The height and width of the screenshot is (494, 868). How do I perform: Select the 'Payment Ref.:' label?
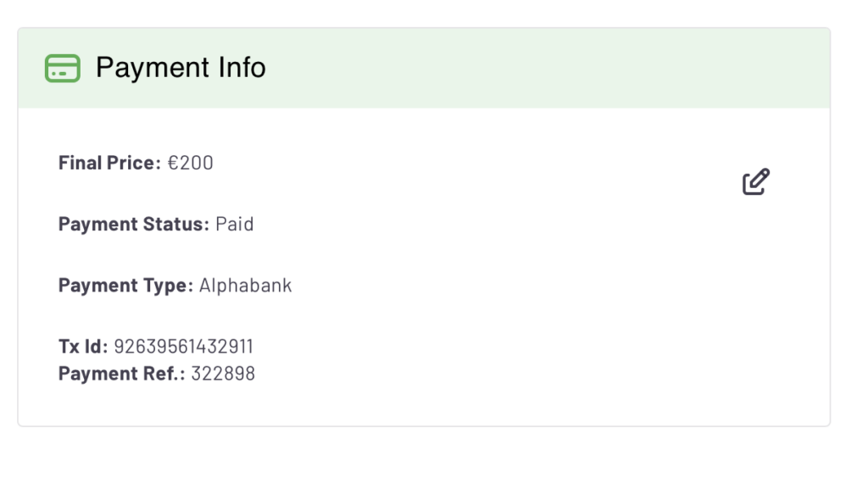click(121, 374)
